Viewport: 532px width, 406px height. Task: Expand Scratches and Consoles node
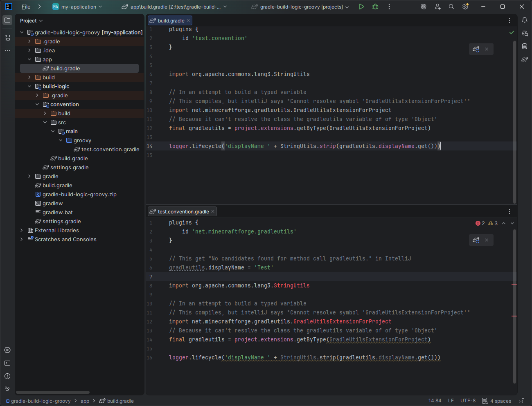click(22, 239)
